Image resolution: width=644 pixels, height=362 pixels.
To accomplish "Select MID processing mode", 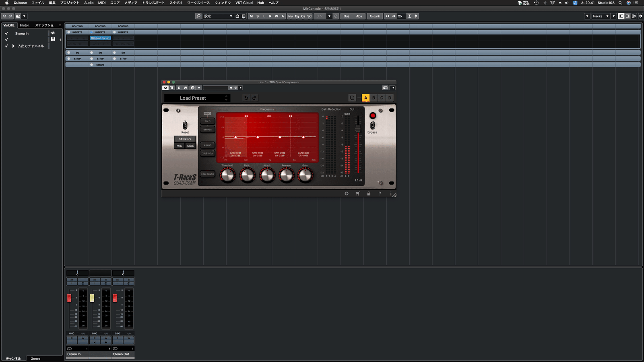I will tap(180, 146).
